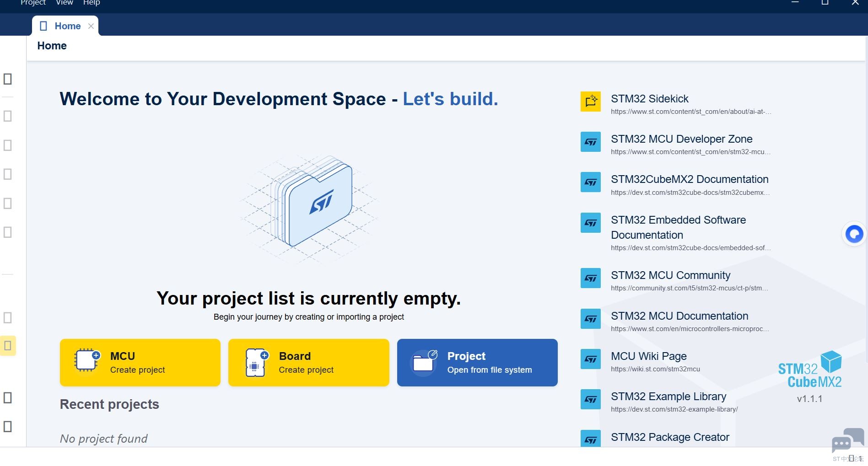Open the View menu

(x=65, y=3)
